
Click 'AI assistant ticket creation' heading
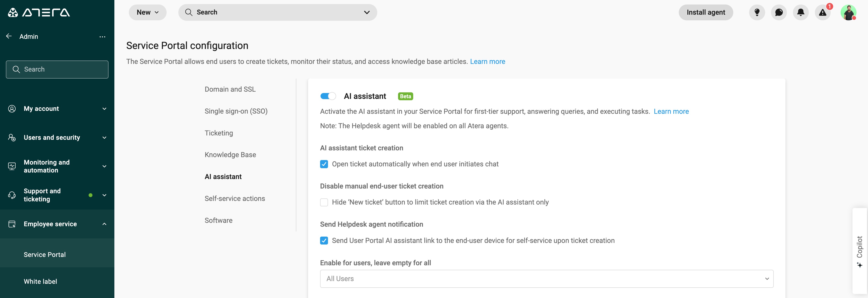pyautogui.click(x=361, y=148)
